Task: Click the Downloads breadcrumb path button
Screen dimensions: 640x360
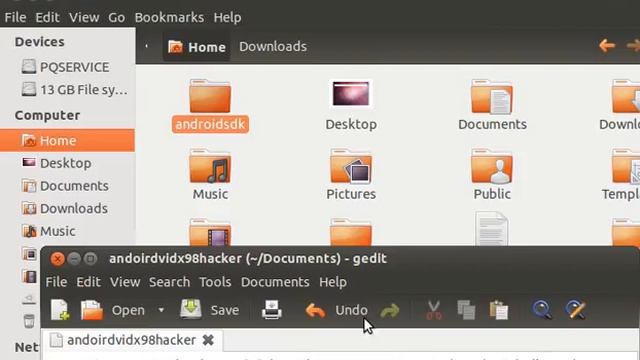Action: click(x=273, y=47)
